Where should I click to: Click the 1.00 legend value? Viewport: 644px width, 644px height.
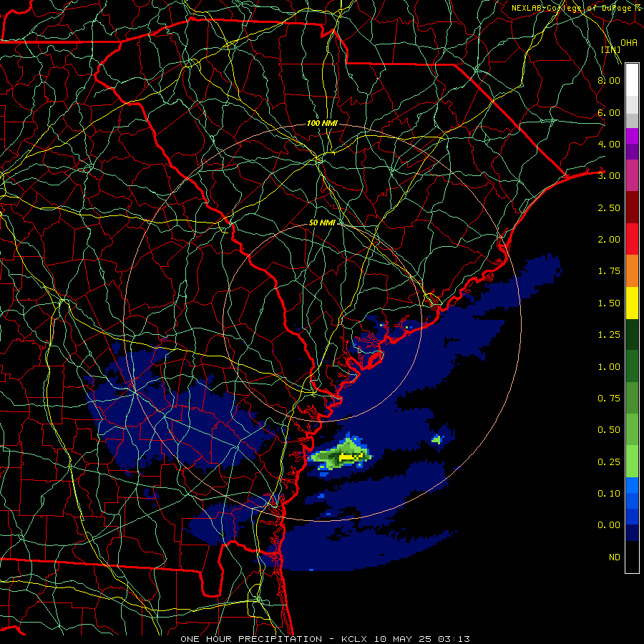[609, 367]
